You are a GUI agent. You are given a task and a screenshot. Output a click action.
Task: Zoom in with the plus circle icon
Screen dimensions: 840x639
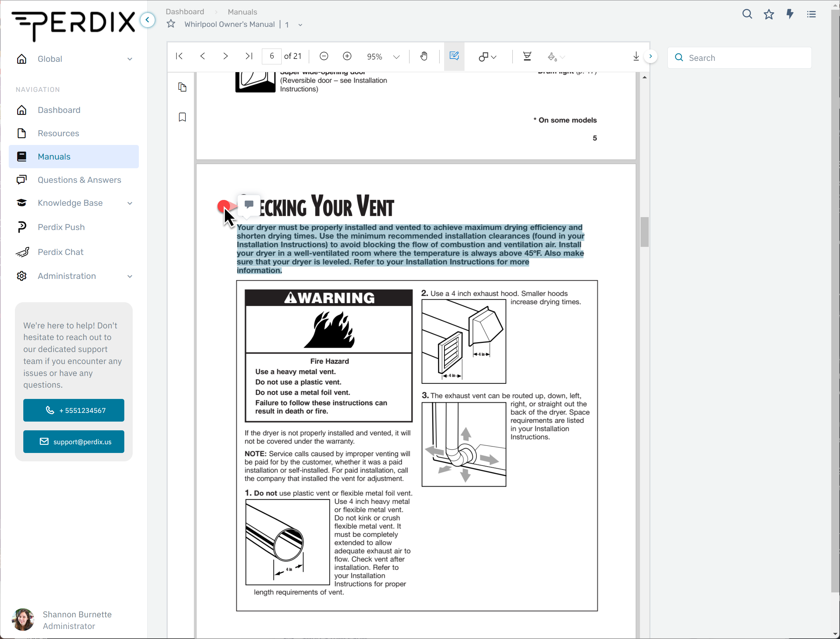347,56
